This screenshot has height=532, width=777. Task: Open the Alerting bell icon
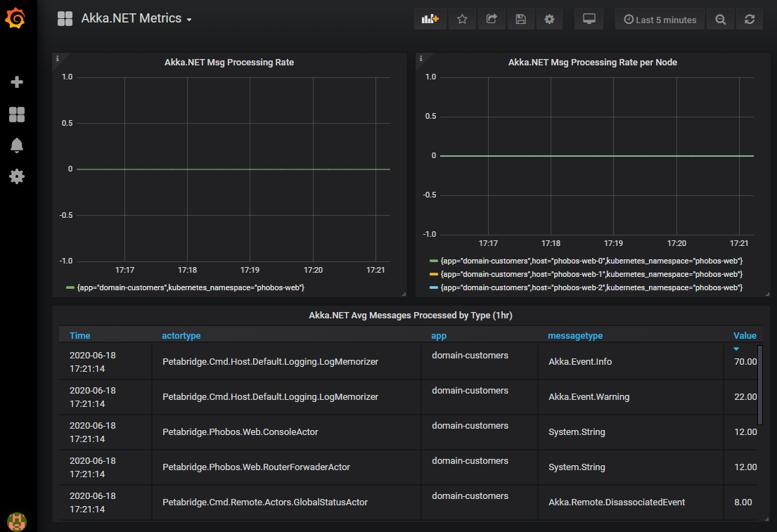click(x=17, y=145)
